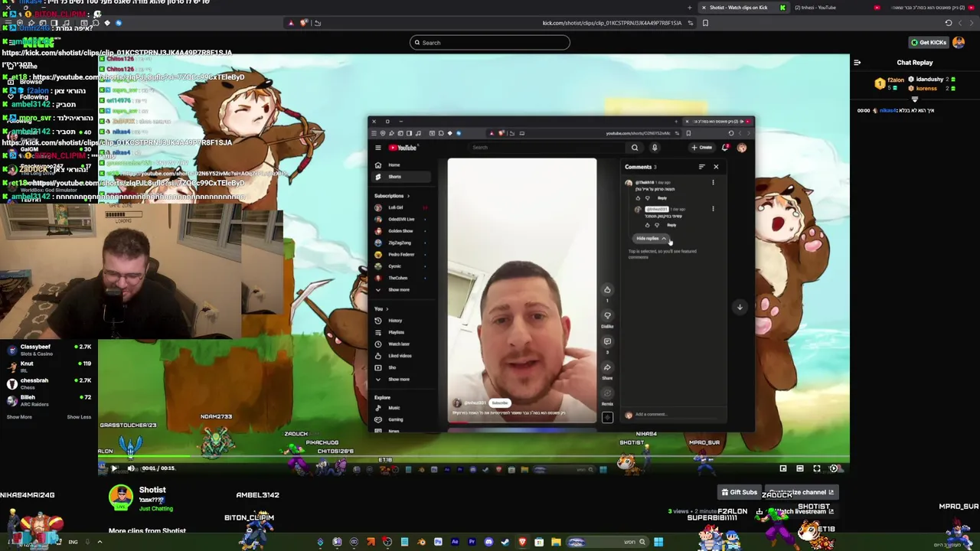Click Show More channels

[x=19, y=417]
